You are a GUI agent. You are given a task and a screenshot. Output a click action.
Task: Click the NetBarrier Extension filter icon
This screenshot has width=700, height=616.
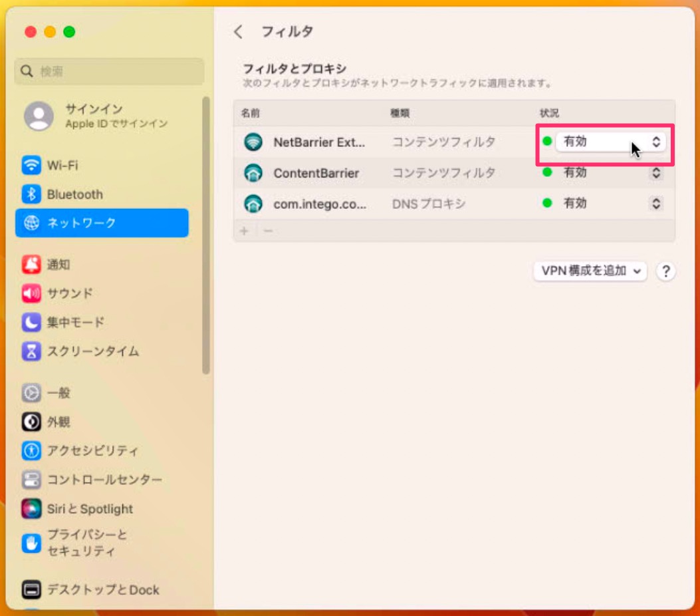(x=253, y=142)
